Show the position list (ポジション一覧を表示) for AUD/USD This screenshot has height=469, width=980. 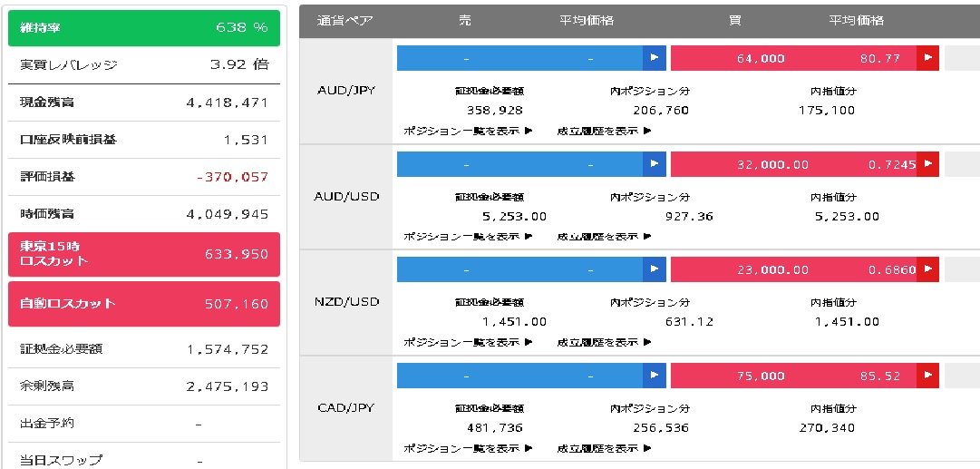coord(467,237)
